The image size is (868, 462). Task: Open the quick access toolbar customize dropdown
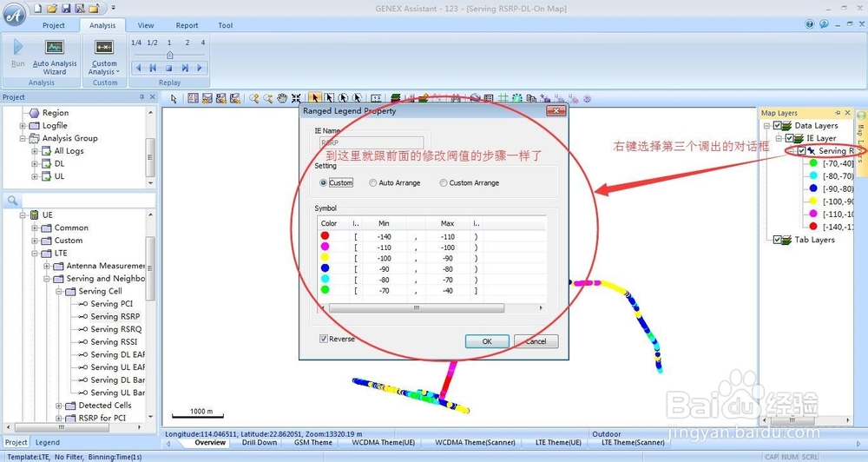113,9
